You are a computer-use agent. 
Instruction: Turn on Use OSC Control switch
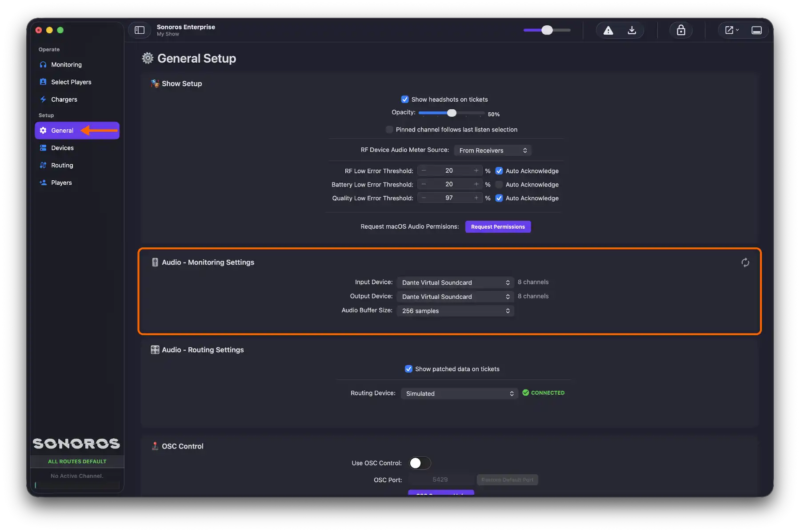coord(420,463)
